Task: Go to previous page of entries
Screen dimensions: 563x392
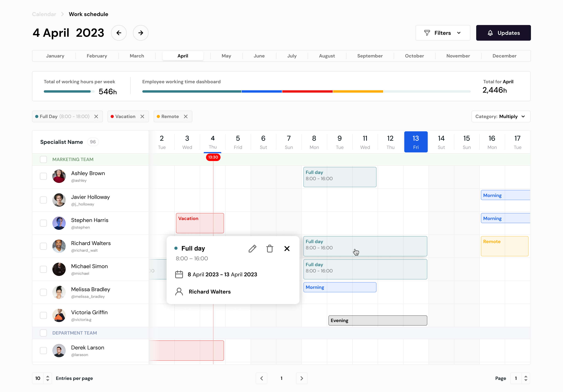Action: pos(262,378)
